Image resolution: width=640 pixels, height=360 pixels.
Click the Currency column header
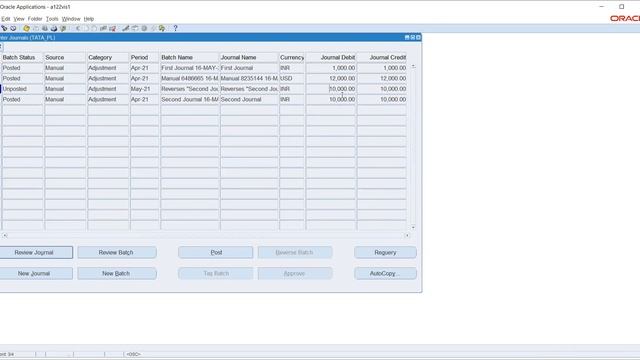click(x=292, y=58)
